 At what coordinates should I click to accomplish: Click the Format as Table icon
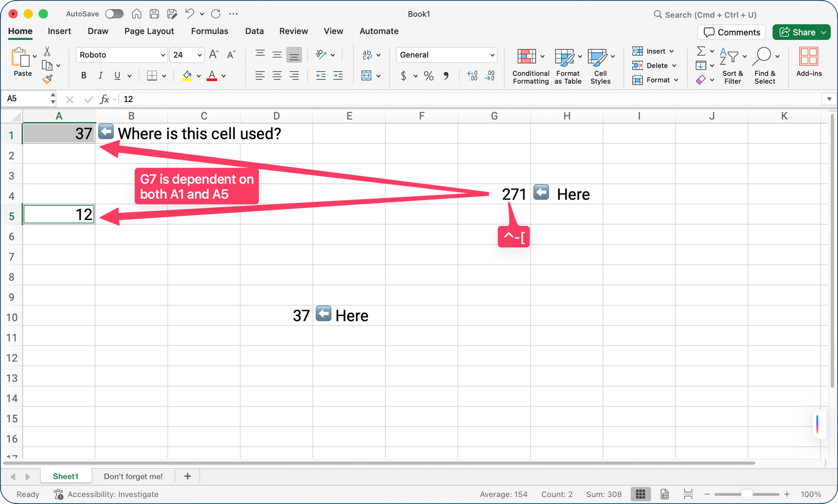[564, 57]
